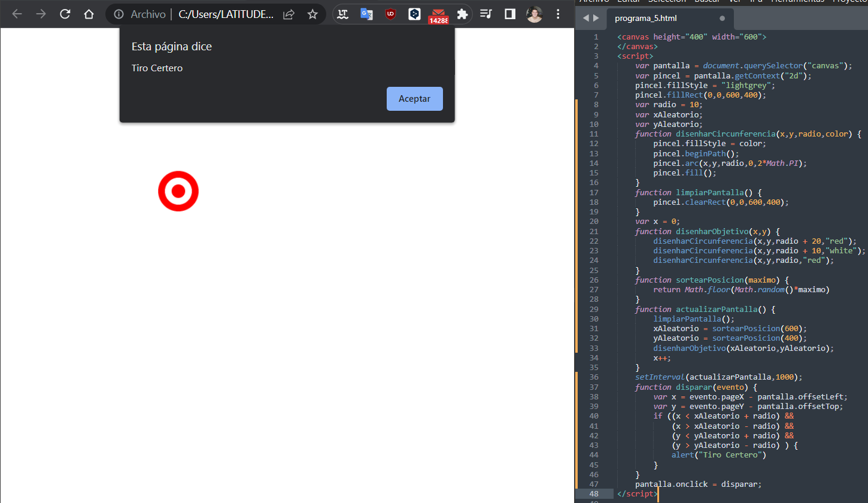
Task: Click 'pincel.fillStyle = "lightgrey";' line
Action: [705, 85]
